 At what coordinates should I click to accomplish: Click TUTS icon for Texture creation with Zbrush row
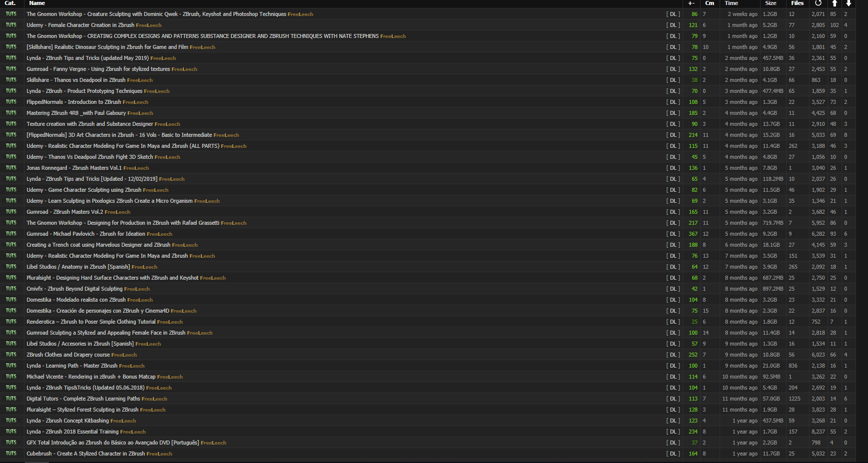pyautogui.click(x=11, y=124)
